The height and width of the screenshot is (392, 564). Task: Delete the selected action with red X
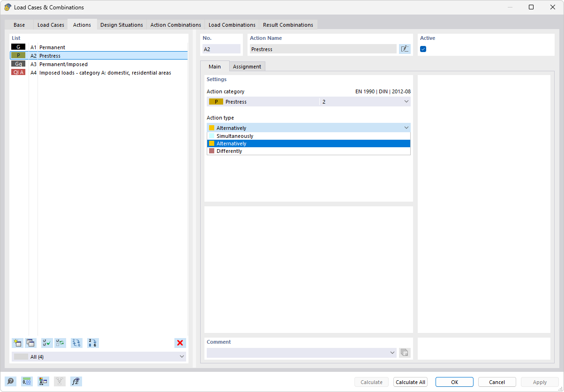[180, 343]
